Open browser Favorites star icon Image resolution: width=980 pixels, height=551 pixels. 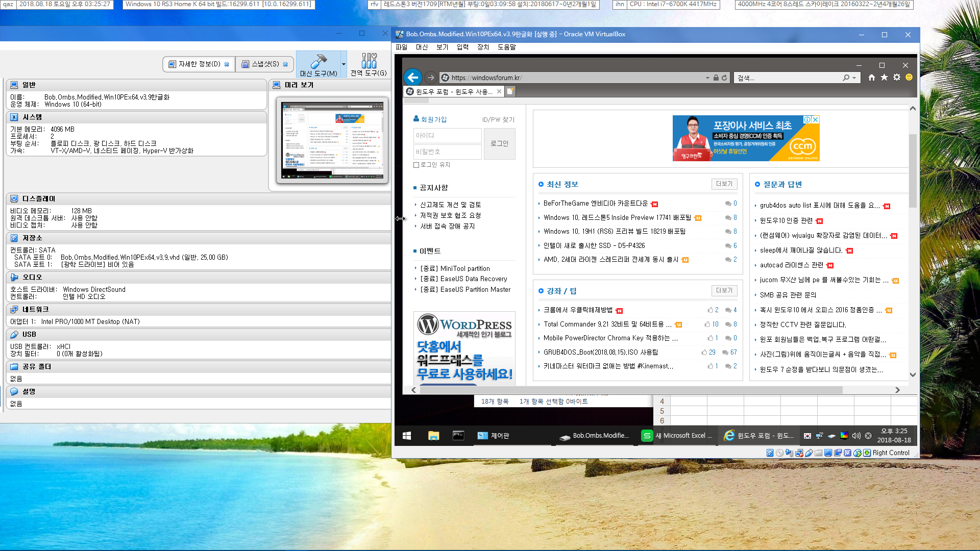[885, 78]
